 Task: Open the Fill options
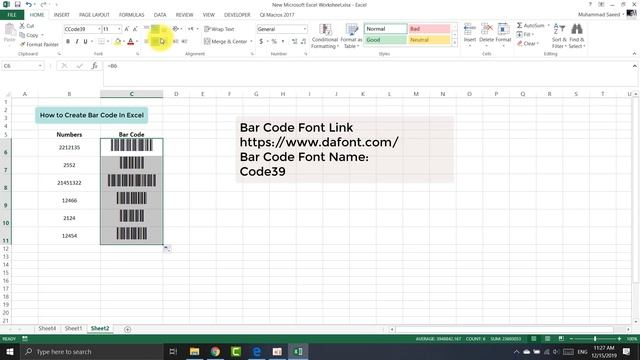(525, 34)
